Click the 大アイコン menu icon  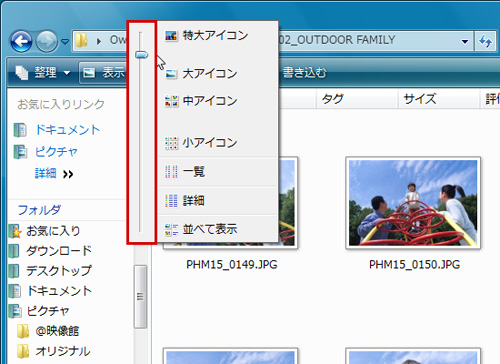coord(171,74)
